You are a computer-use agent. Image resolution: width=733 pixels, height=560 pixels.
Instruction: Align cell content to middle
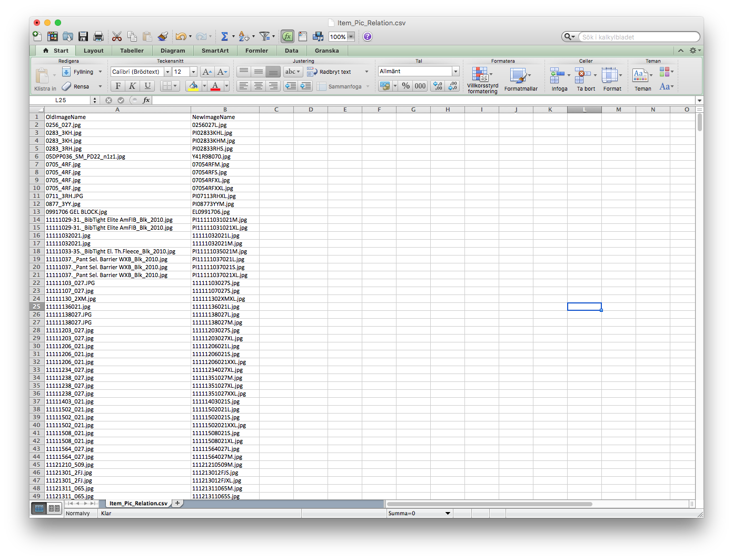point(258,72)
